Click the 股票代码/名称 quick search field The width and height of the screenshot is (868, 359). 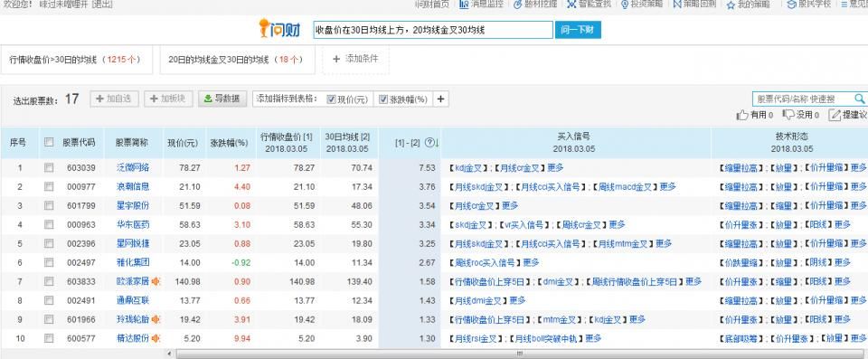(x=803, y=99)
